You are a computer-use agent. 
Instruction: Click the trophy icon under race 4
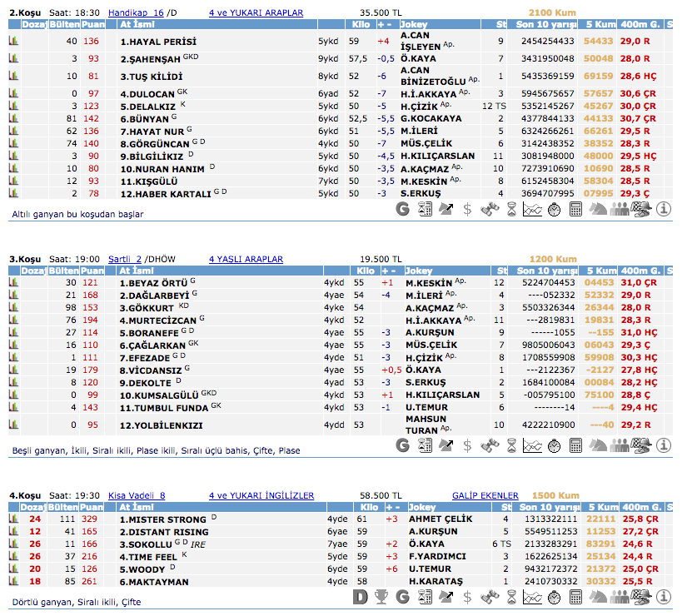381,596
